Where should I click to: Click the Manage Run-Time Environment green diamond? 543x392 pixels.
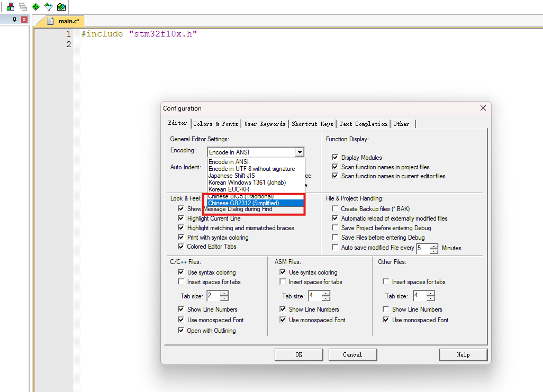(x=35, y=7)
